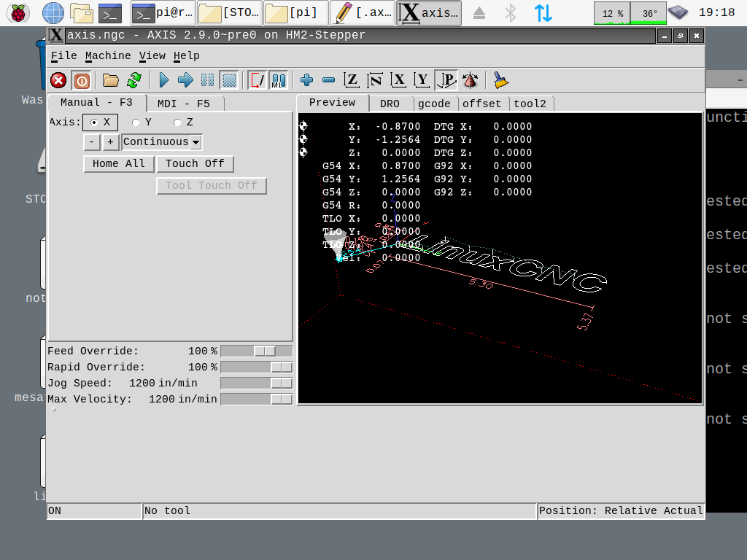This screenshot has width=747, height=560.
Task: Zoom out with minus icon
Action: point(329,80)
